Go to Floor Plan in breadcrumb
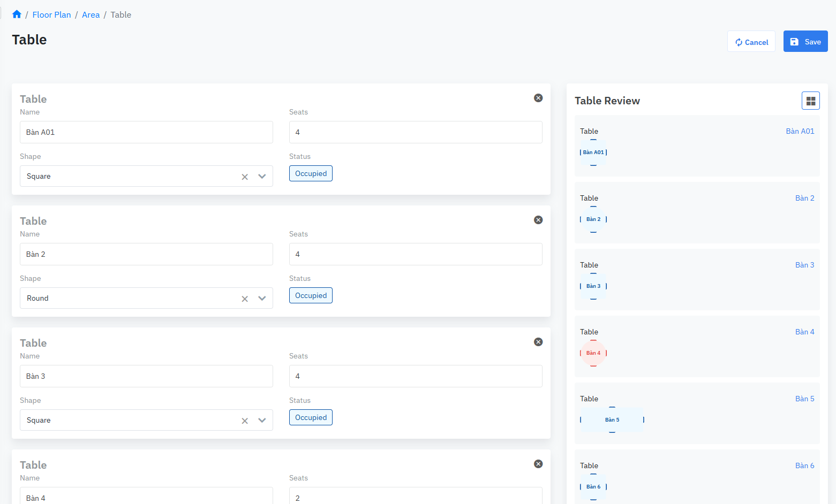This screenshot has height=504, width=836. (51, 14)
